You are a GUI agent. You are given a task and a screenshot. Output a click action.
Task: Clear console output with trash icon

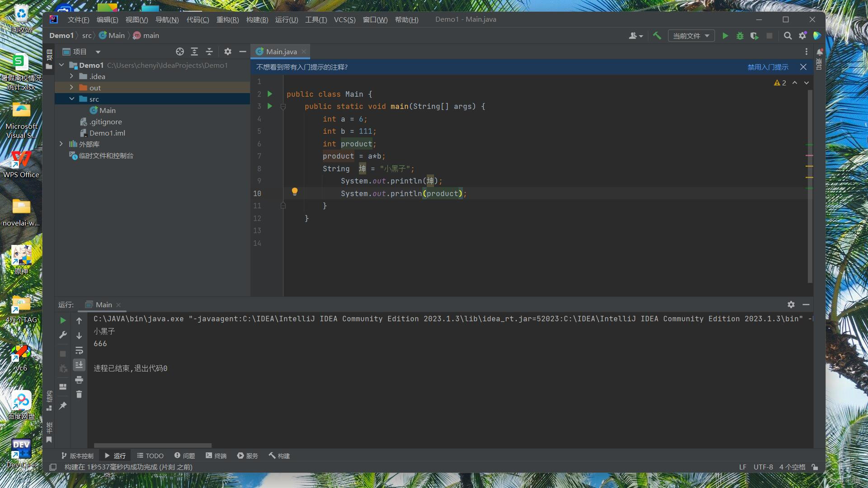pos(79,394)
